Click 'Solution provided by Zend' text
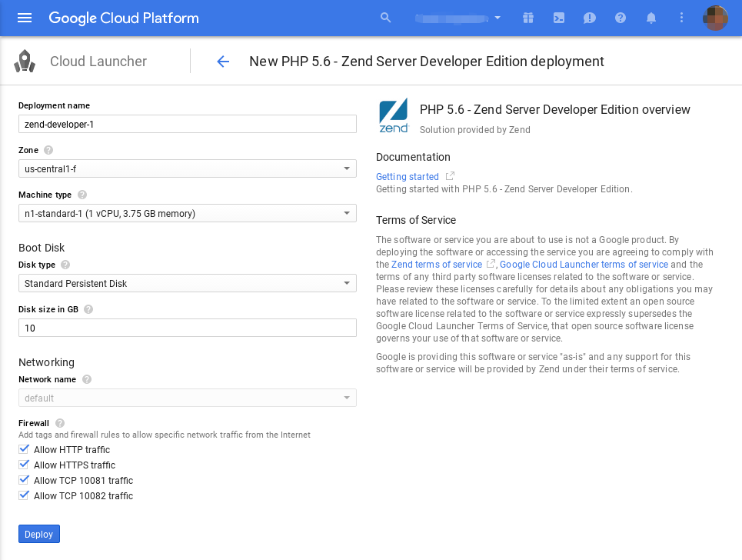 (x=475, y=130)
